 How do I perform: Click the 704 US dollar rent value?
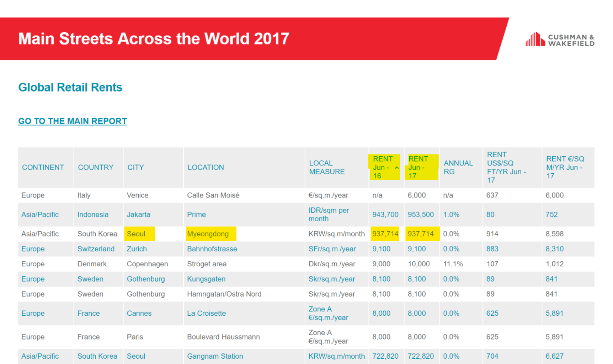tap(492, 356)
